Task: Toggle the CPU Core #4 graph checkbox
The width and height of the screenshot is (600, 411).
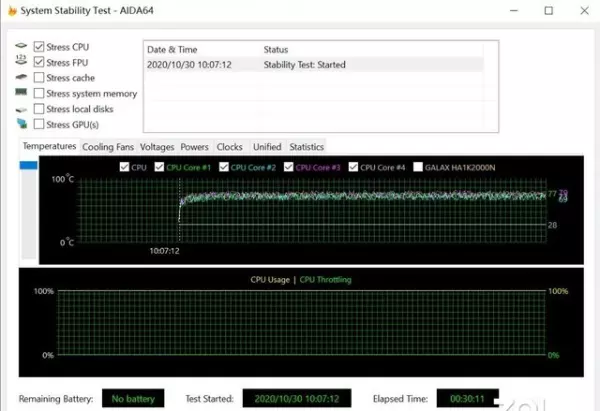Action: tap(353, 167)
